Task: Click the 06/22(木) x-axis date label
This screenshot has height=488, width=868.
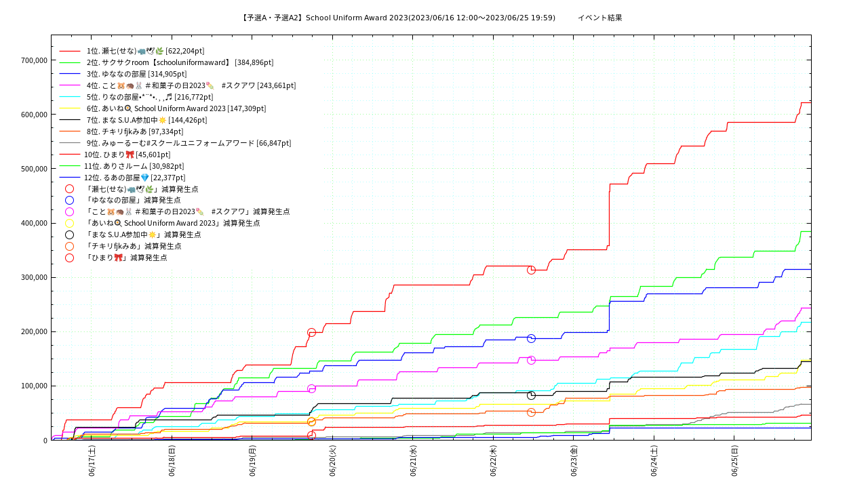Action: (493, 461)
